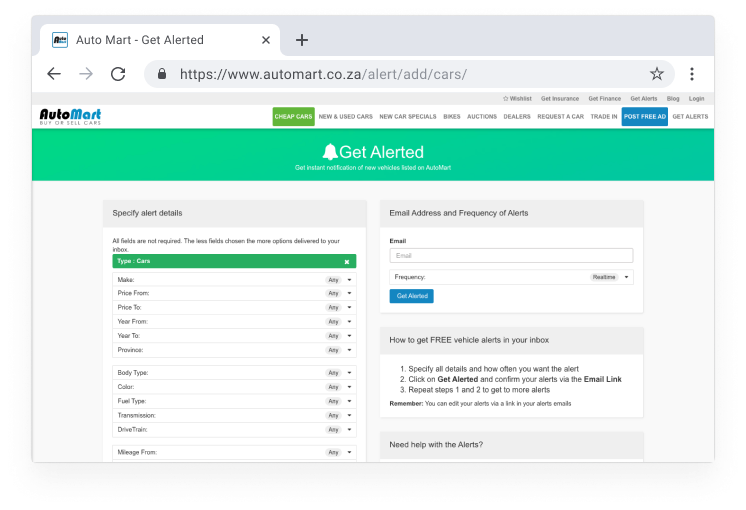Expand the Year To dropdown
The image size is (746, 510).
point(234,336)
